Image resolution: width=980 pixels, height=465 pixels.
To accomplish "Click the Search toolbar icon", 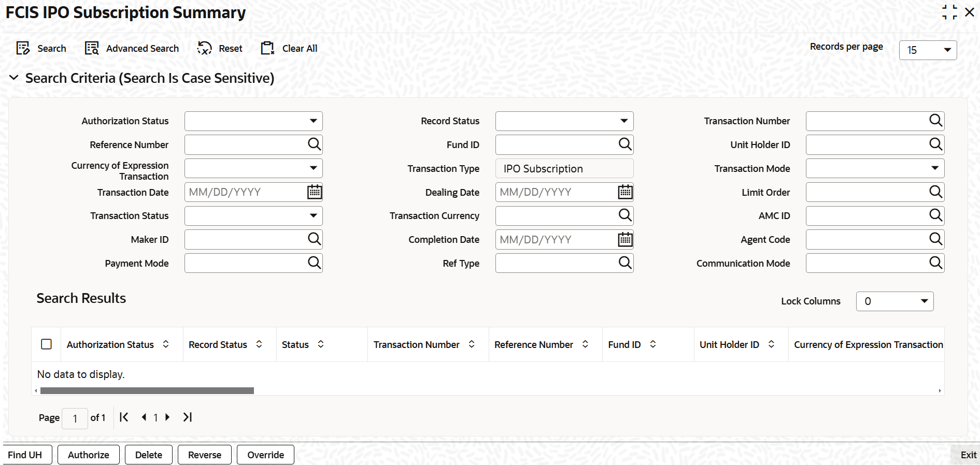I will click(23, 49).
